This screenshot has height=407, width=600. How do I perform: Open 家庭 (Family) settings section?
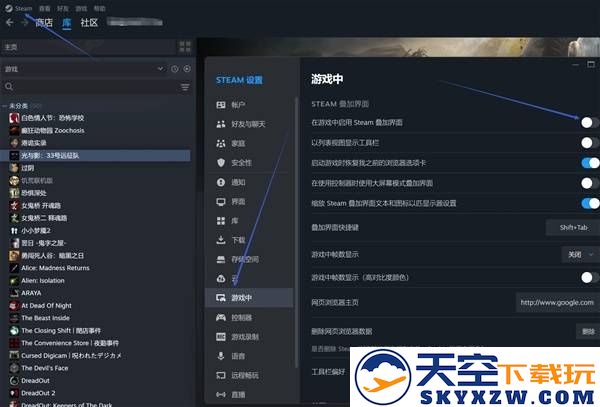pyautogui.click(x=249, y=143)
